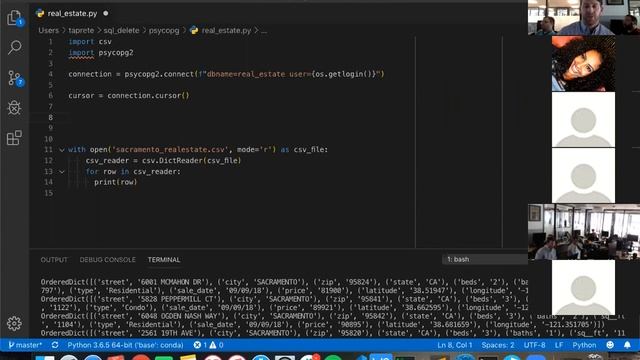
Task: Click the master branch indicator in status bar
Action: (25, 345)
